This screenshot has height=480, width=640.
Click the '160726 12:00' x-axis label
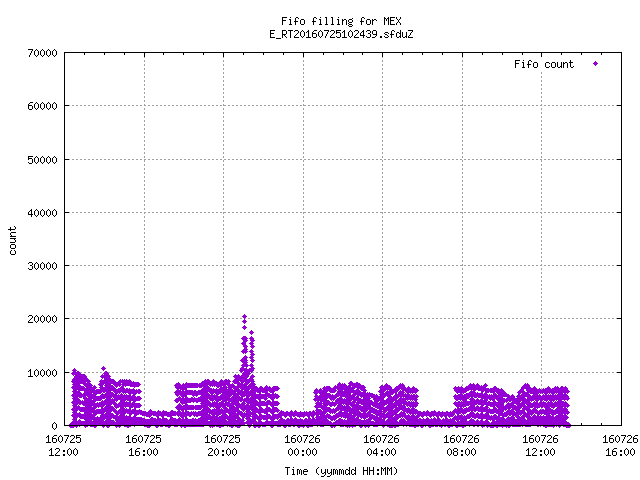pyautogui.click(x=540, y=446)
